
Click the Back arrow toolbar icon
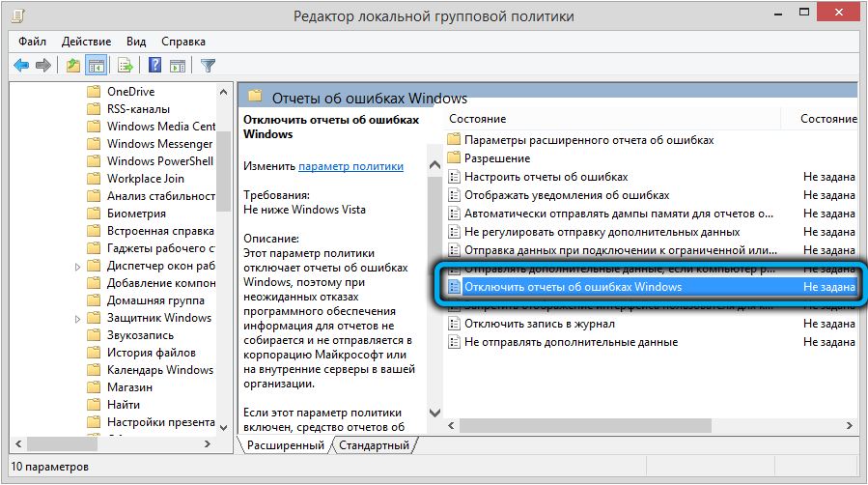(x=21, y=66)
